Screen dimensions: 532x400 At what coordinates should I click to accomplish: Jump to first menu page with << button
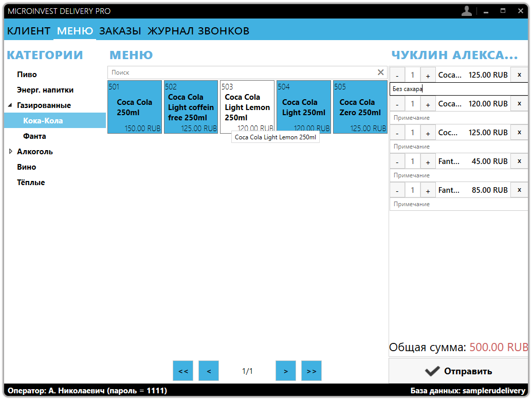click(x=183, y=371)
